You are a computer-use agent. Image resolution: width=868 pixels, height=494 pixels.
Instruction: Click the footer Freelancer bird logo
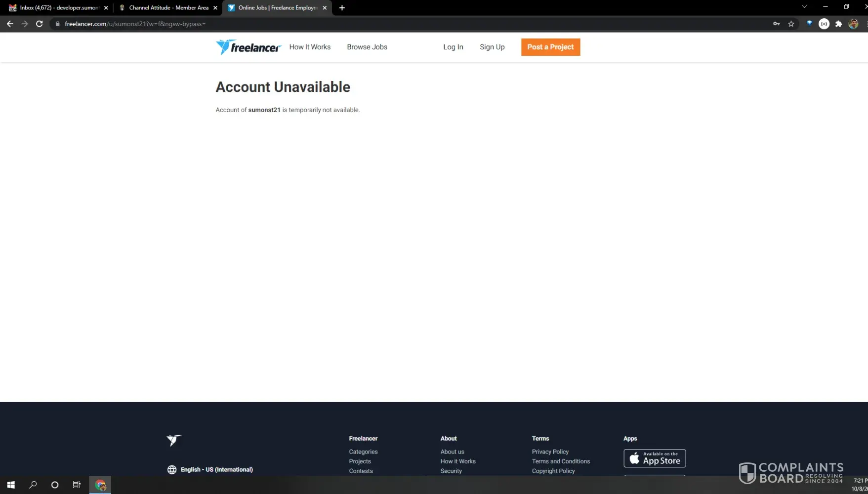click(x=174, y=440)
